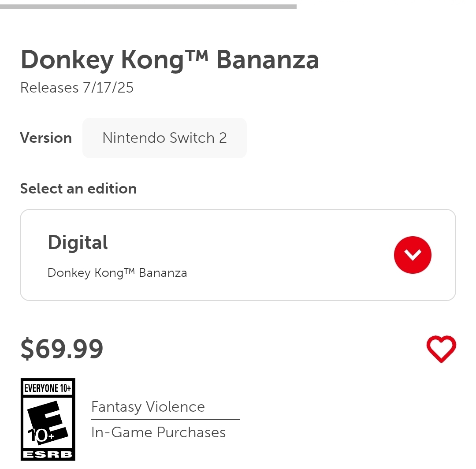Open the In-Game Purchases notice

click(x=159, y=432)
